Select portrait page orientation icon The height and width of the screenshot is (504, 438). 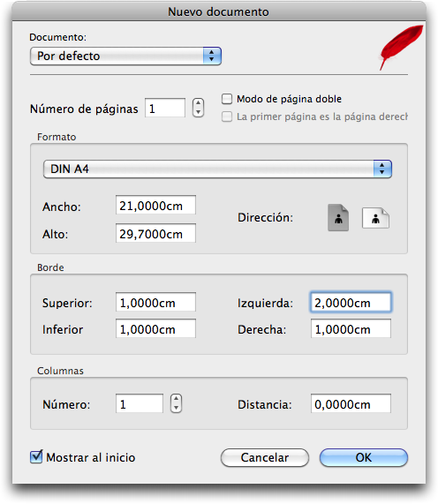(x=338, y=218)
